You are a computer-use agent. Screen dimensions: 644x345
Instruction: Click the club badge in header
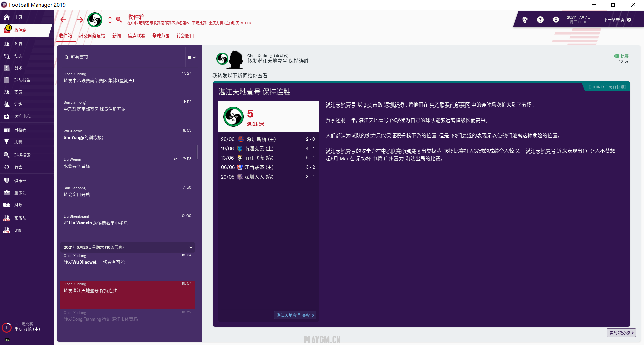pos(95,20)
